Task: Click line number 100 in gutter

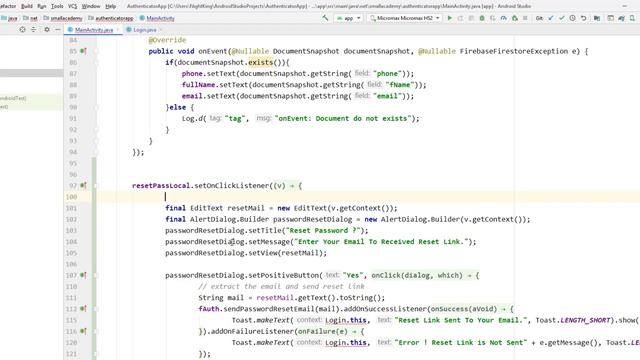Action: [x=71, y=197]
